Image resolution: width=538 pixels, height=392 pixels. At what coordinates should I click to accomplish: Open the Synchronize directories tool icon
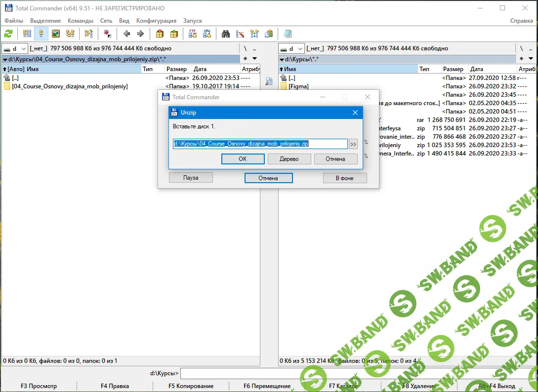coord(254,34)
